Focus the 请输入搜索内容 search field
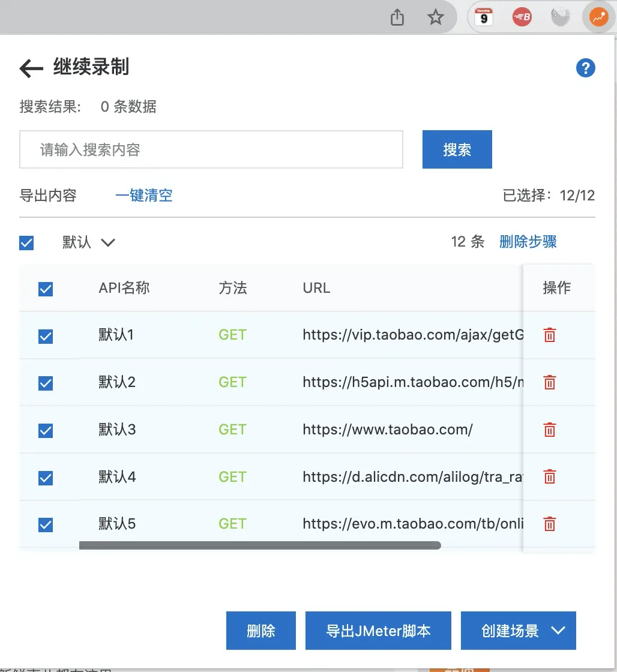Screen dimensions: 617x672 click(x=211, y=149)
